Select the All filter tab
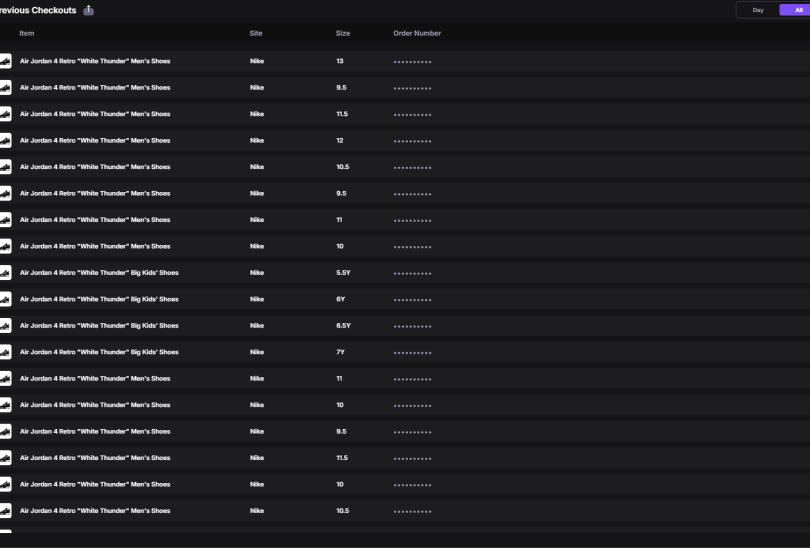This screenshot has height=548, width=810. pyautogui.click(x=796, y=10)
